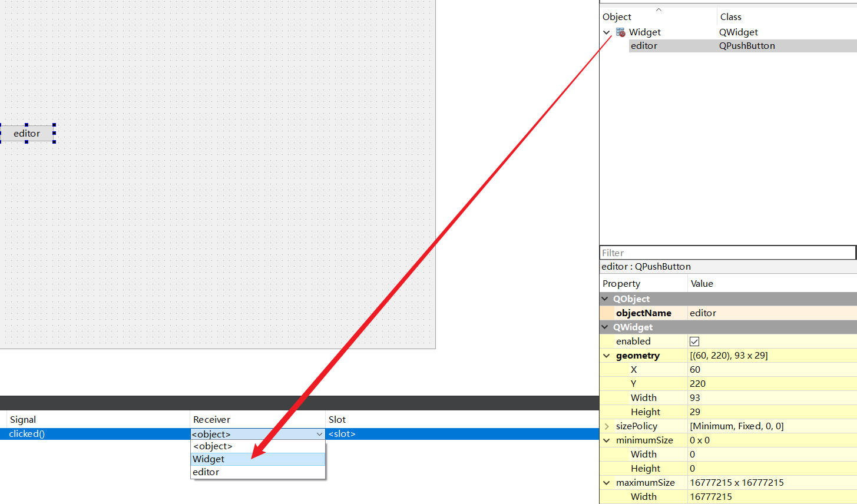
Task: Edit the objectName value editor
Action: [772, 313]
